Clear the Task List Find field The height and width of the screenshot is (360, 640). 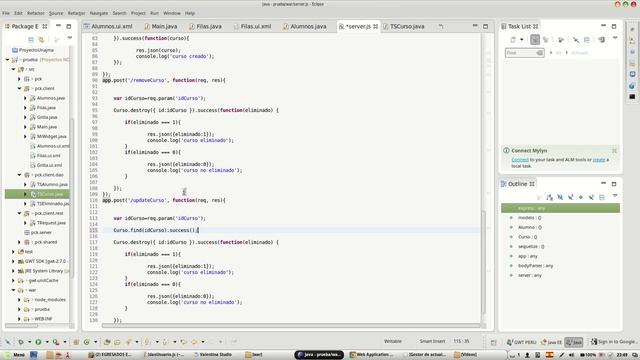point(540,53)
